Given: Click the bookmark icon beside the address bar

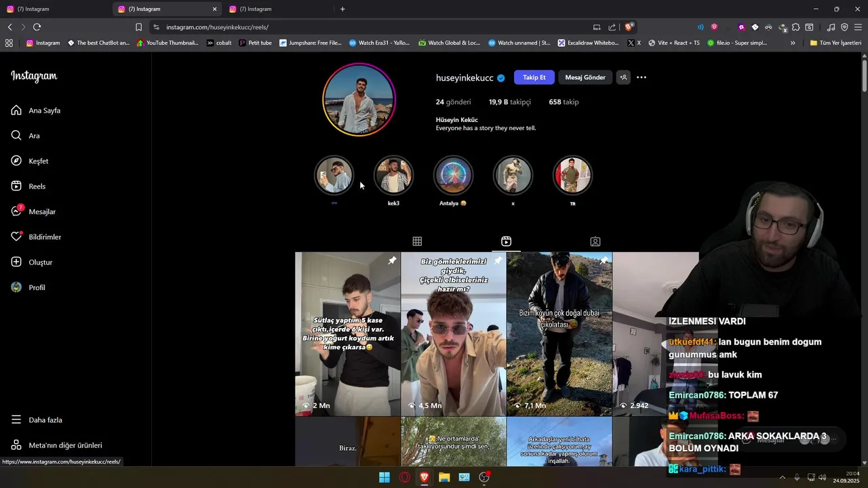Looking at the screenshot, I should [x=138, y=27].
